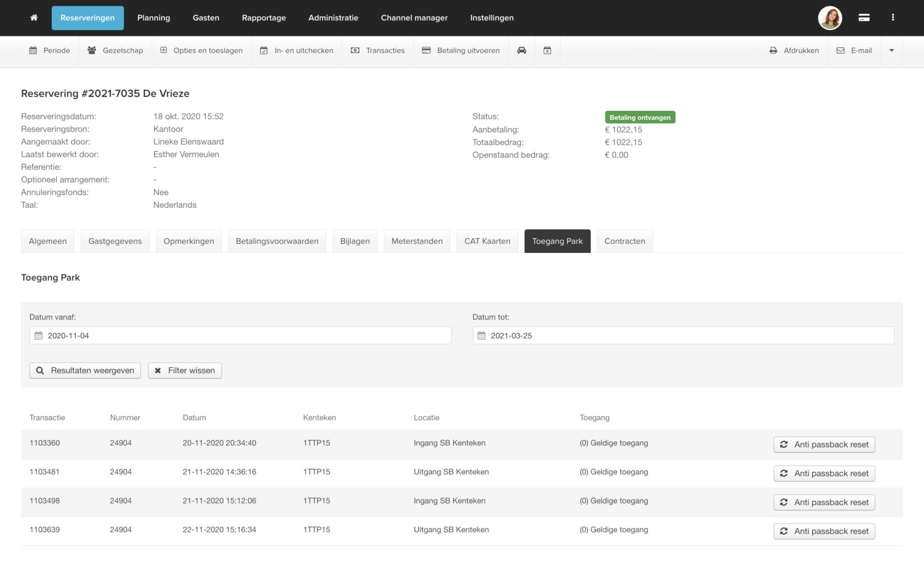Switch to the CAT Kaarten tab
The image size is (924, 578).
(x=487, y=241)
